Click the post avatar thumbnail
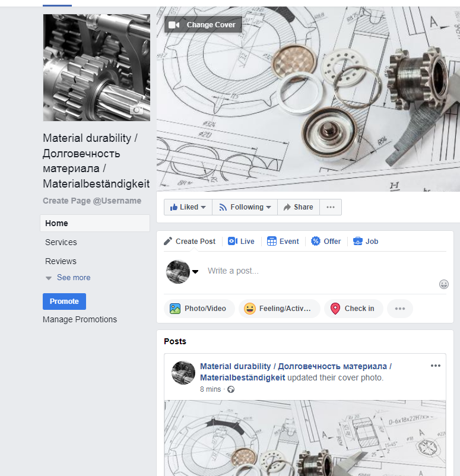This screenshot has height=476, width=460. click(183, 373)
